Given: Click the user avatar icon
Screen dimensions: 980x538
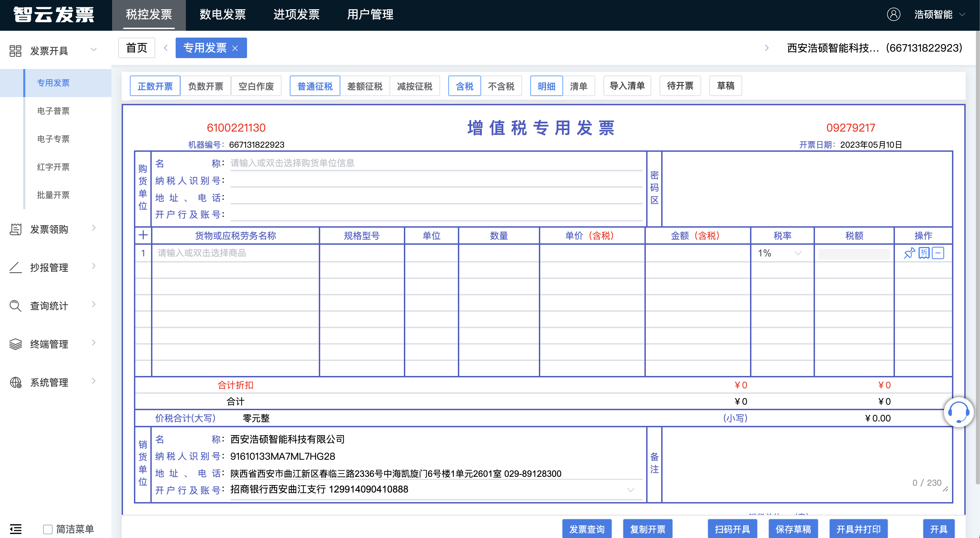Looking at the screenshot, I should tap(894, 14).
